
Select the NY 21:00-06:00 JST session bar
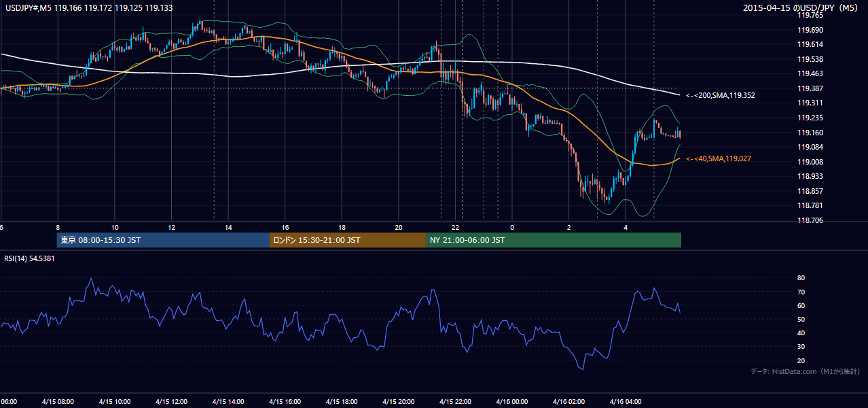pyautogui.click(x=554, y=240)
